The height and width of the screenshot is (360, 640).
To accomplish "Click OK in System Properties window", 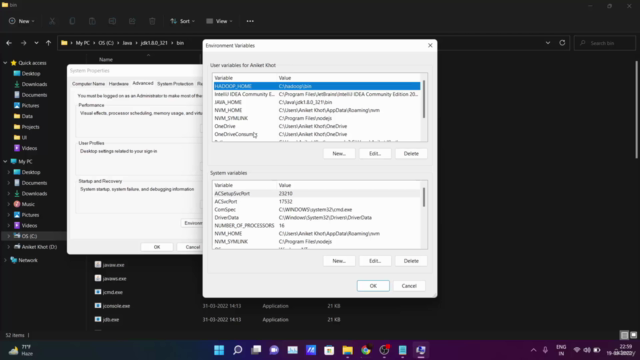I will click(x=157, y=247).
